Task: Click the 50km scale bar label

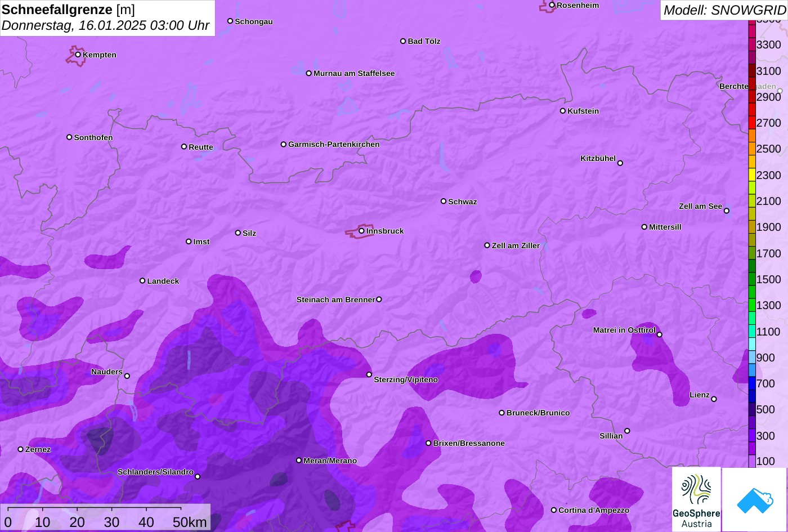Action: [190, 522]
